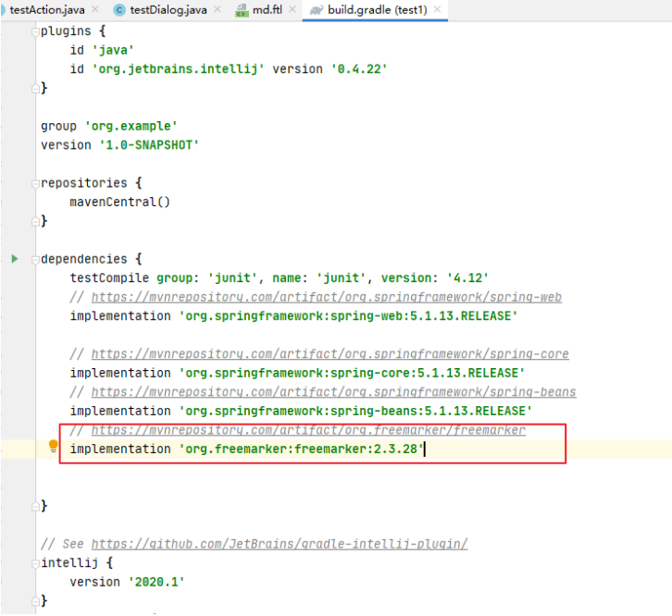Close the build.gradle (test1) tab

[x=437, y=9]
